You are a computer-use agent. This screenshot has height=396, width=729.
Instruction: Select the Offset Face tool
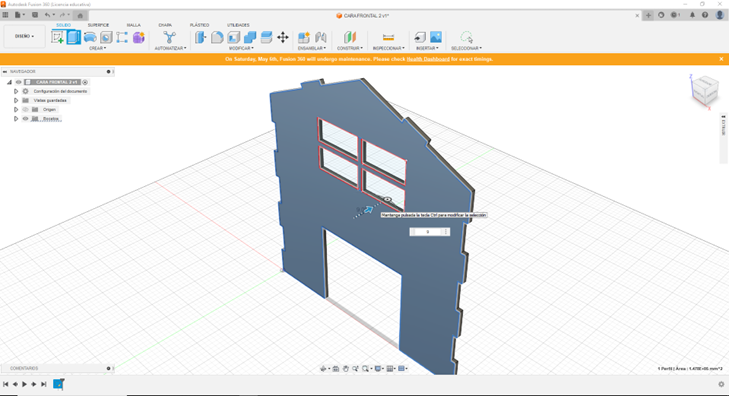coord(266,37)
